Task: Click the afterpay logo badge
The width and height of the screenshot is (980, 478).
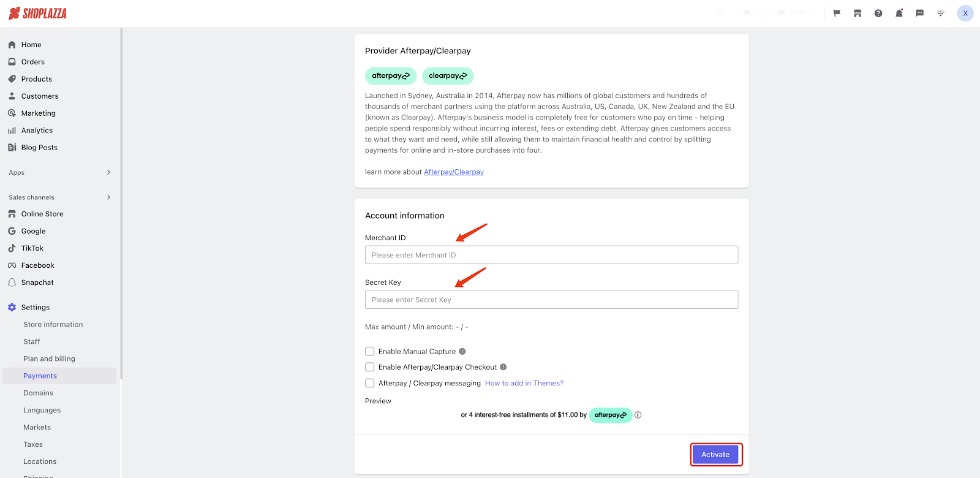Action: click(391, 76)
